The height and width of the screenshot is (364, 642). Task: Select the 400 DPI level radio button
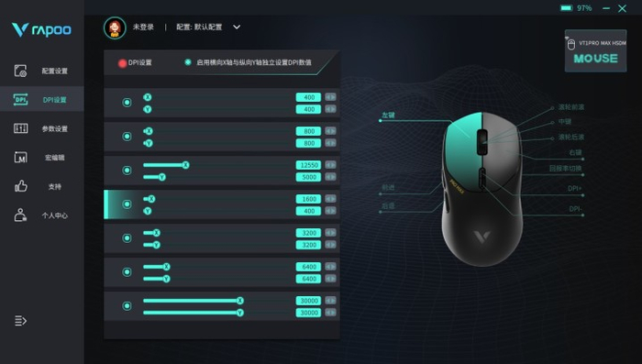pos(127,103)
